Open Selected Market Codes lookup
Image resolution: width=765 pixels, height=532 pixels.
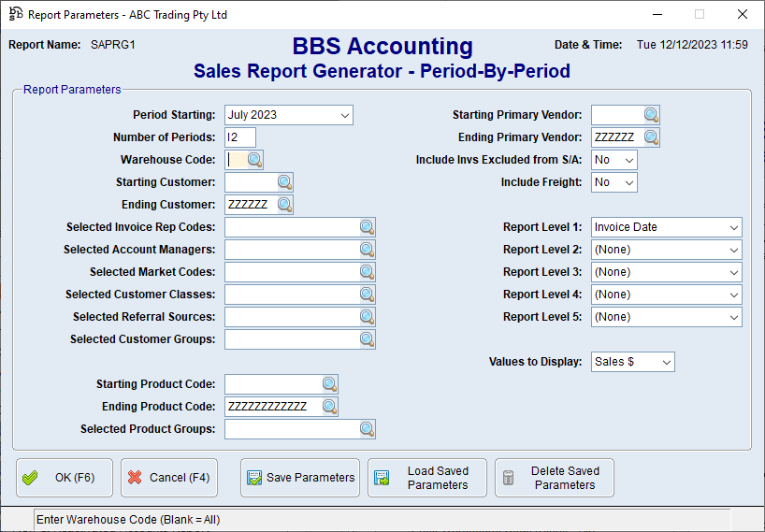click(367, 272)
